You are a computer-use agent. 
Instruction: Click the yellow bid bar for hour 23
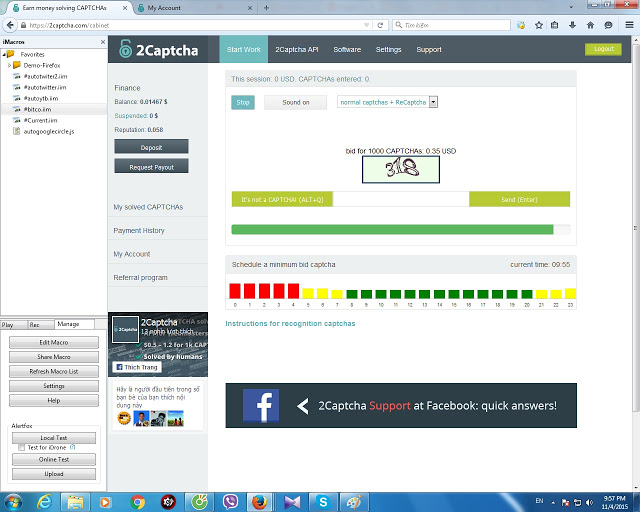570,293
